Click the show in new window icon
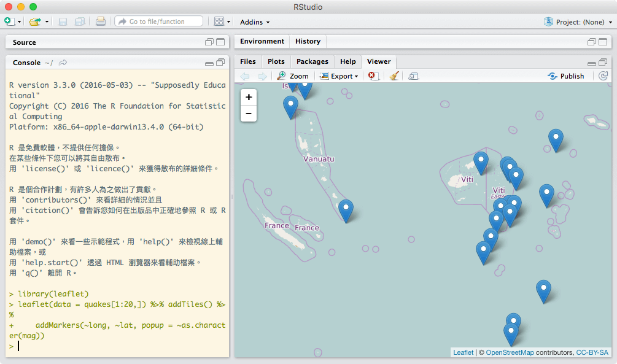This screenshot has width=617, height=364. pos(413,76)
